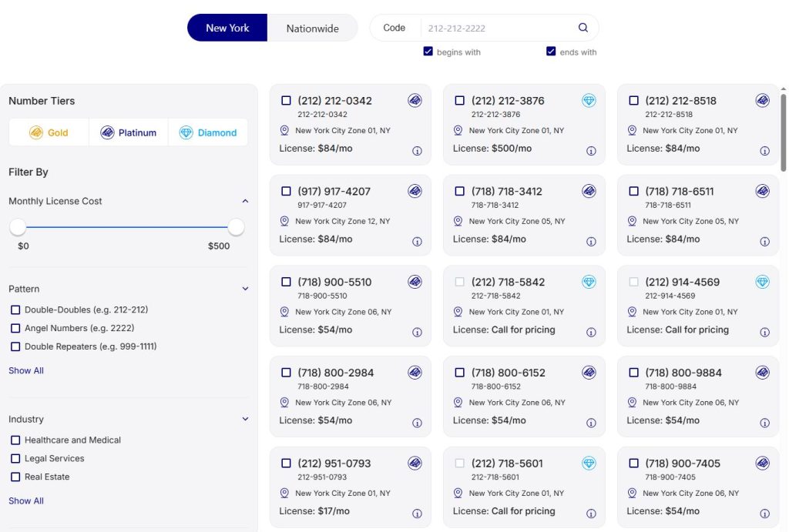Screen dimensions: 789x532
Task: Click Show All under Pattern
Action: coord(26,370)
